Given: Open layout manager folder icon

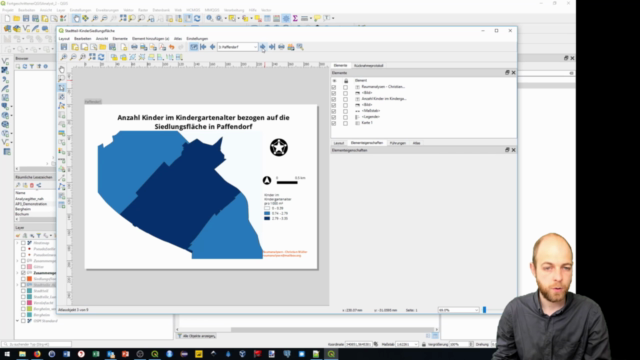Looking at the screenshot, I should coord(103,47).
